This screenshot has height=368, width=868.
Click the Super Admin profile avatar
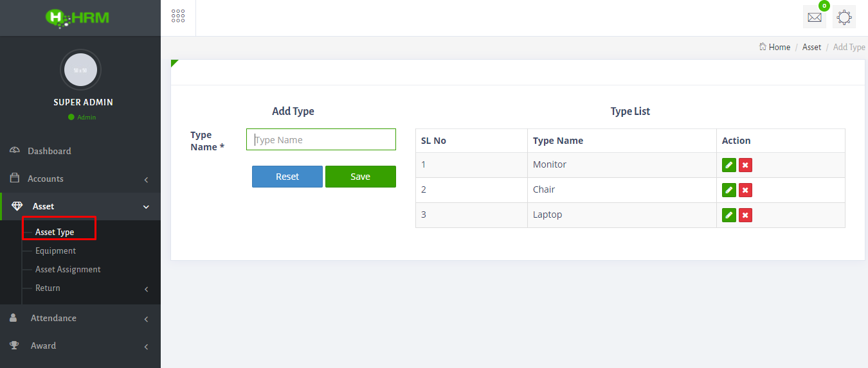point(81,70)
